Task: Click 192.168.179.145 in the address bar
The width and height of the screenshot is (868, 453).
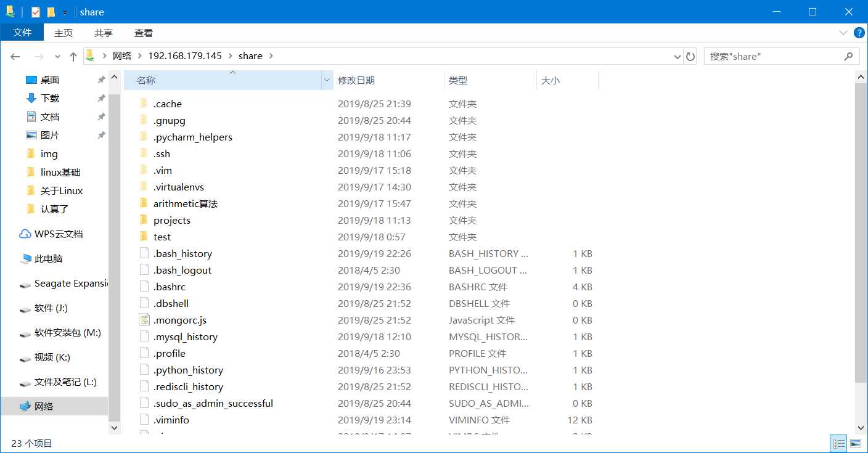Action: [x=185, y=56]
